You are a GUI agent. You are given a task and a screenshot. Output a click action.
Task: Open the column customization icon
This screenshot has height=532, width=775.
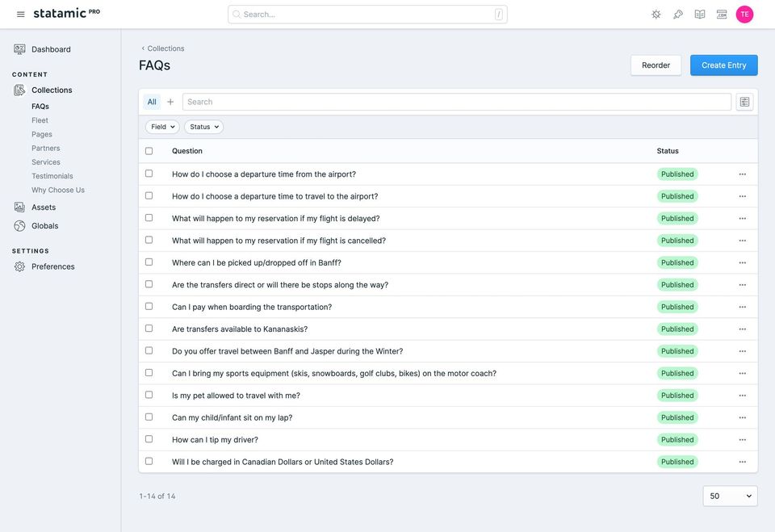click(x=744, y=102)
